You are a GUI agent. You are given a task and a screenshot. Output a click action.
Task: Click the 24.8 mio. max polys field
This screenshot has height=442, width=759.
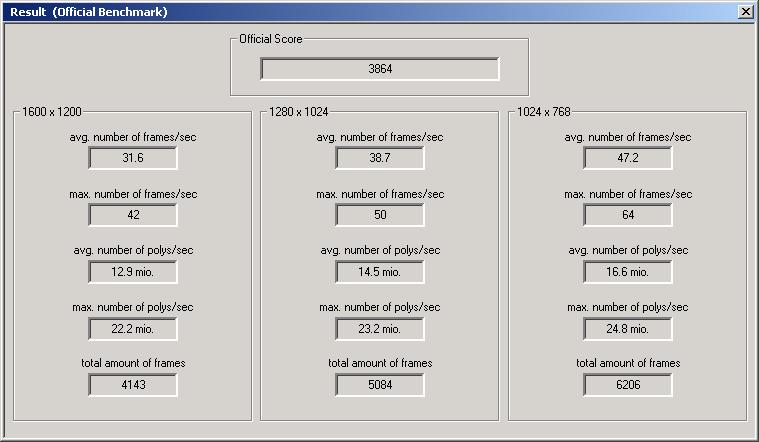(x=628, y=329)
